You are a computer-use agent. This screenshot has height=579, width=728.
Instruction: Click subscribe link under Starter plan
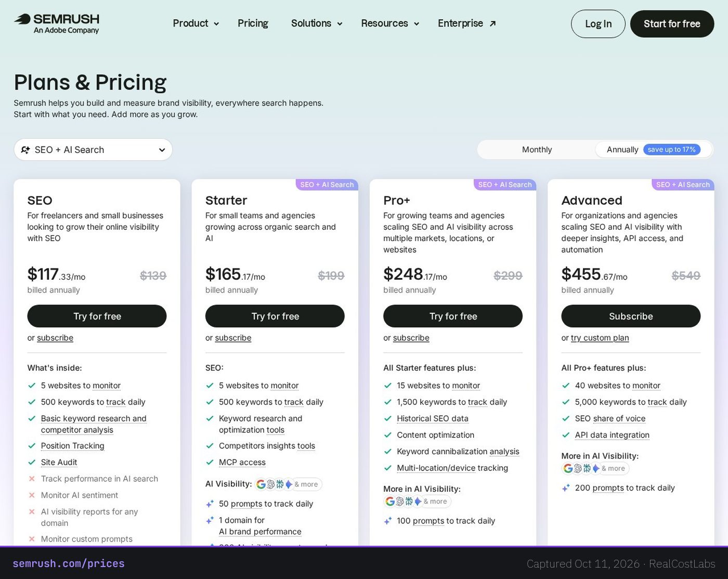[x=233, y=338]
